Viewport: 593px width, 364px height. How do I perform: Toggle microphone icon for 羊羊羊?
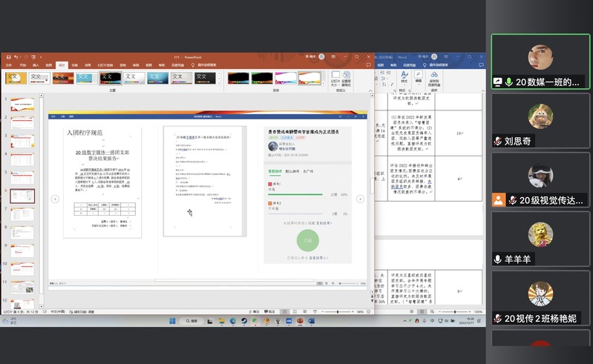[497, 259]
